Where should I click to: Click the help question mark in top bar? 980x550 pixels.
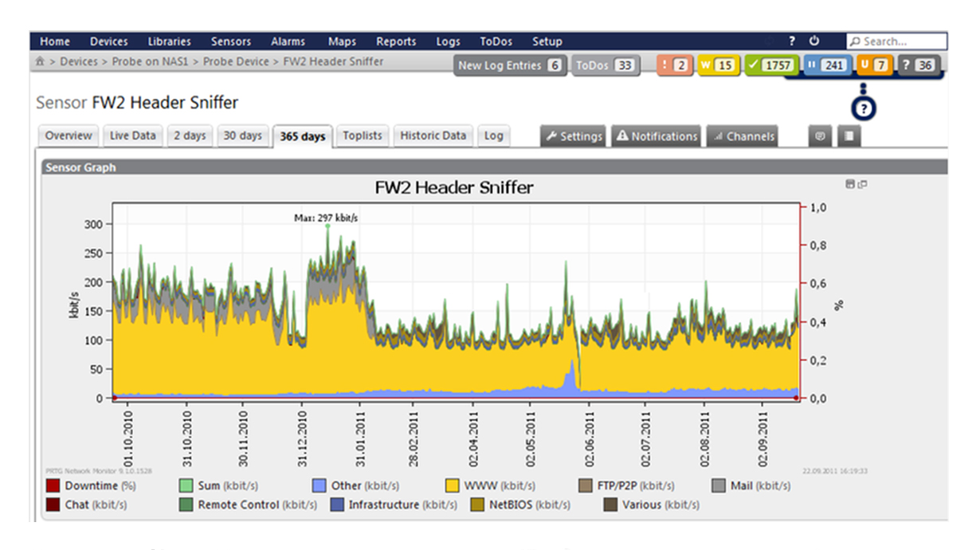coord(791,41)
